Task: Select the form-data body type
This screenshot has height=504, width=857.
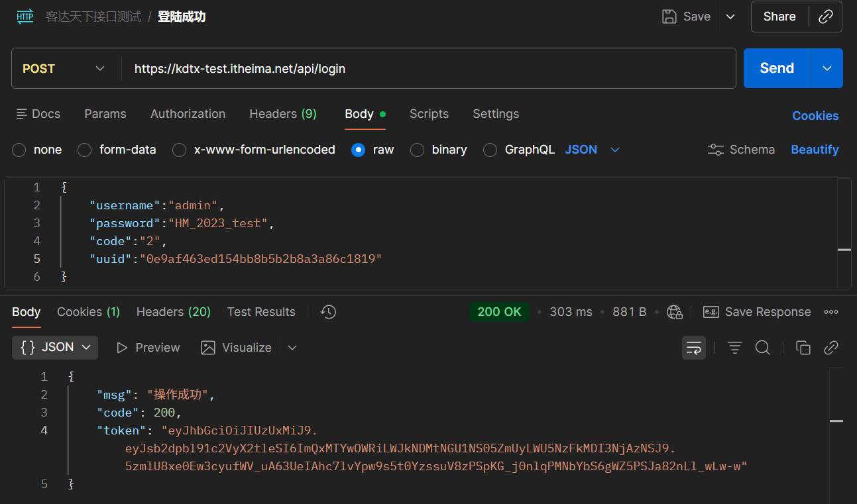Action: point(84,150)
